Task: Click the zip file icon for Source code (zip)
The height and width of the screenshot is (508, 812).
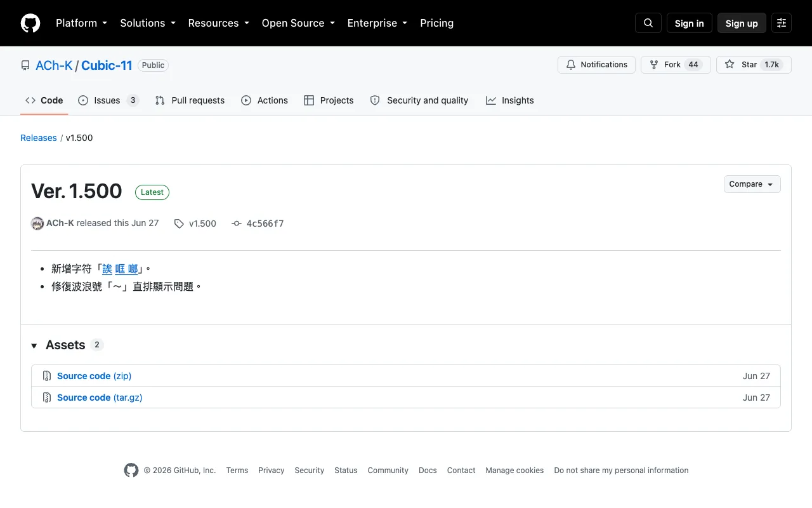Action: click(x=47, y=376)
